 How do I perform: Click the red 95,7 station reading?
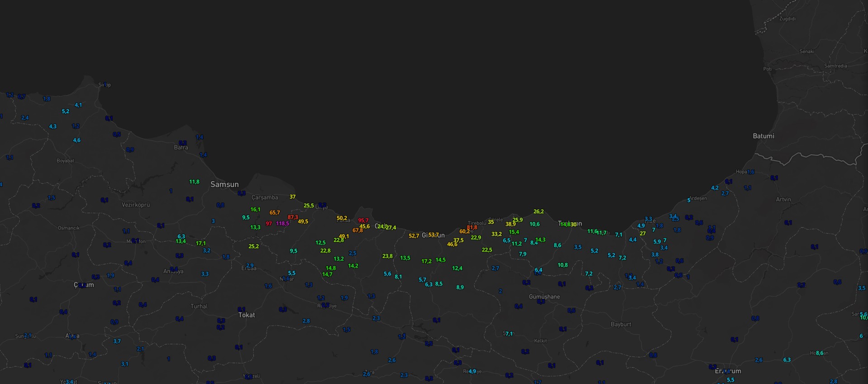363,221
